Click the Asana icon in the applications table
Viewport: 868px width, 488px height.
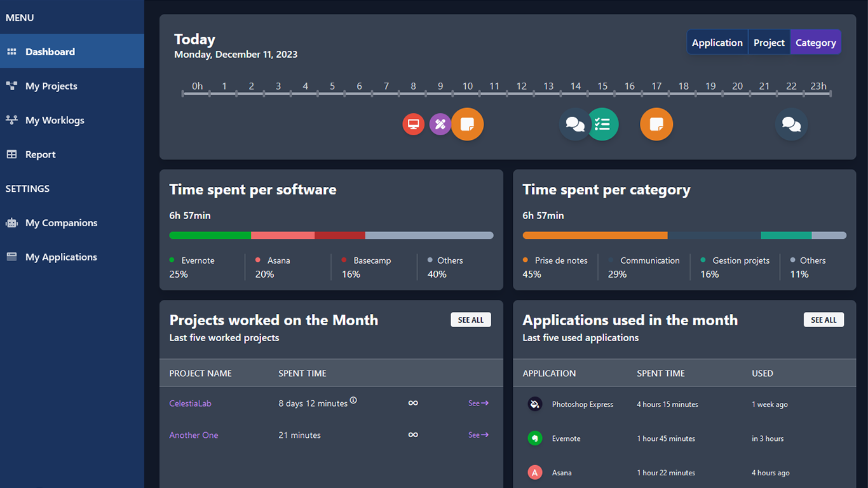(534, 472)
